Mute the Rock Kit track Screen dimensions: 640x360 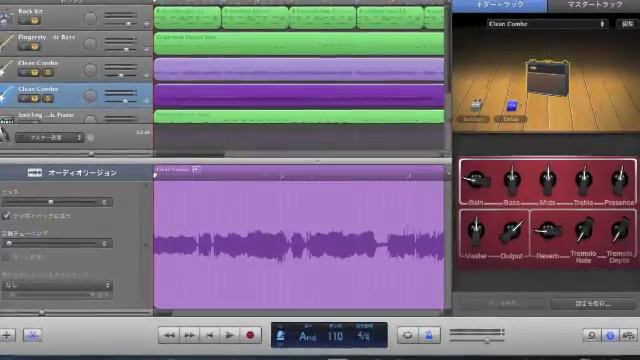(x=23, y=20)
